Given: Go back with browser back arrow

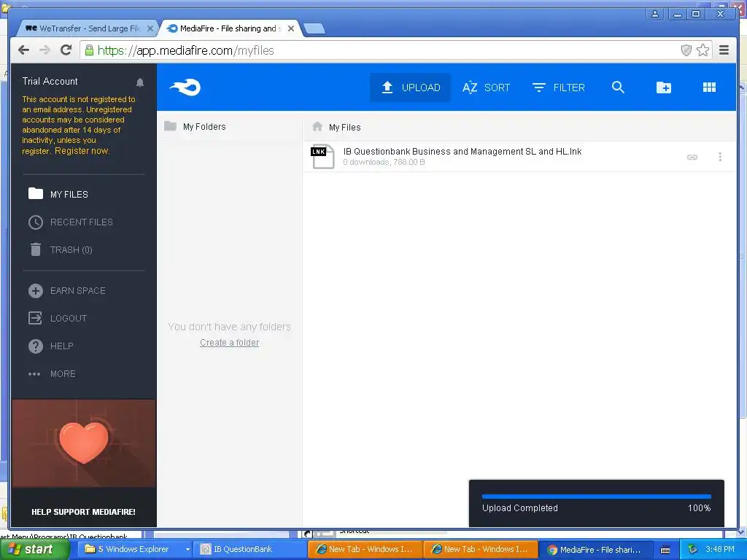Looking at the screenshot, I should pyautogui.click(x=23, y=50).
